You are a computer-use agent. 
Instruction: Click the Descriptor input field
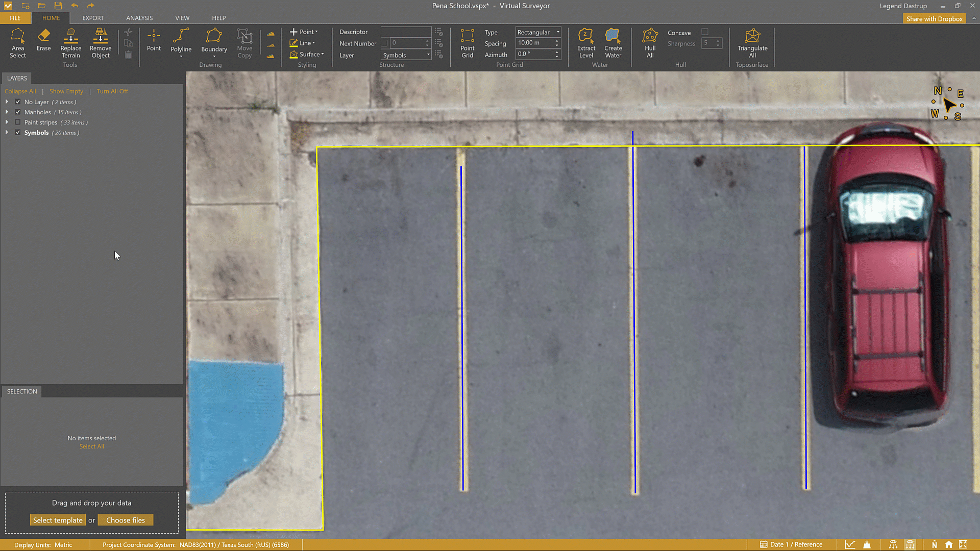[406, 32]
